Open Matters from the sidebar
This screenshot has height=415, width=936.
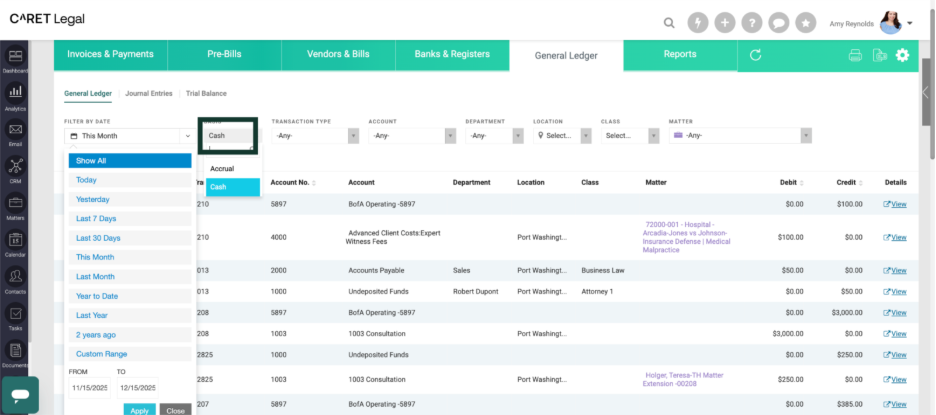tap(16, 202)
